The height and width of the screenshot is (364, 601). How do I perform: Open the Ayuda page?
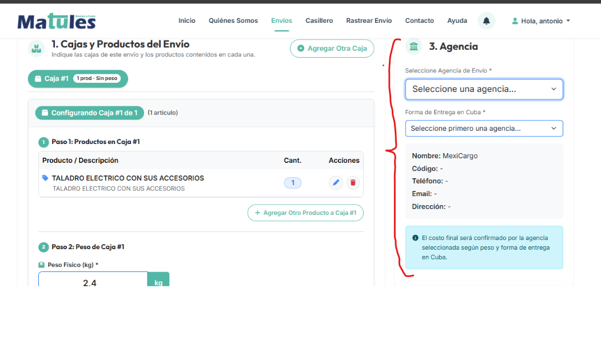tap(457, 21)
